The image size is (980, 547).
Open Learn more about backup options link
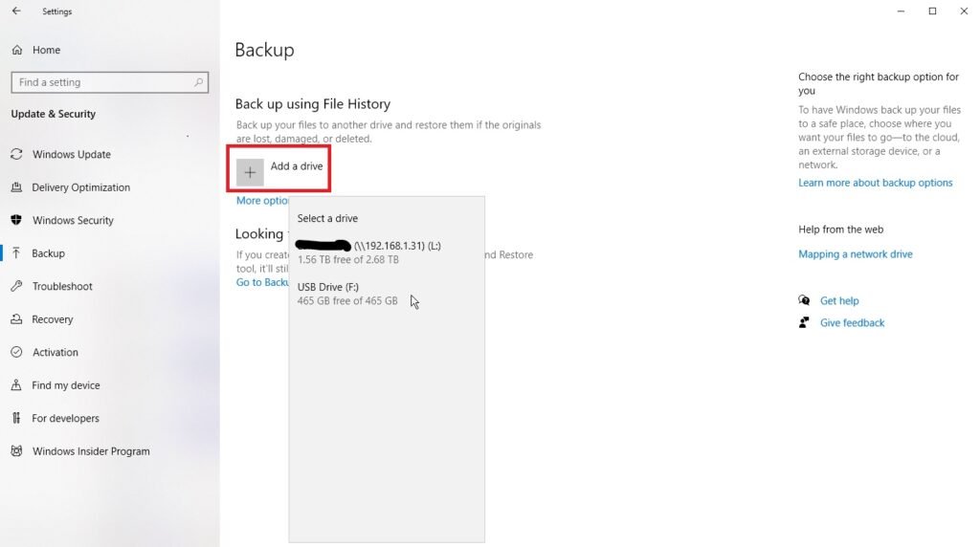(875, 183)
